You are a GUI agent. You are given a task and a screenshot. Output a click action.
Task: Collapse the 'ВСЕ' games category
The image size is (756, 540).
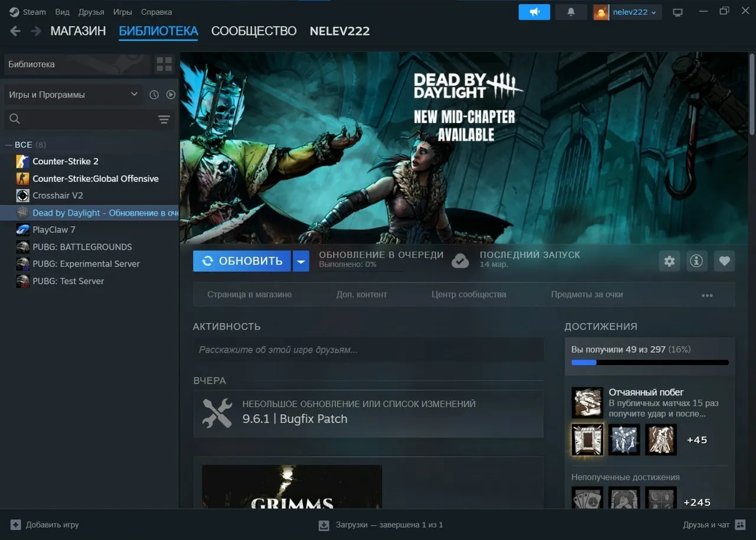pos(8,145)
